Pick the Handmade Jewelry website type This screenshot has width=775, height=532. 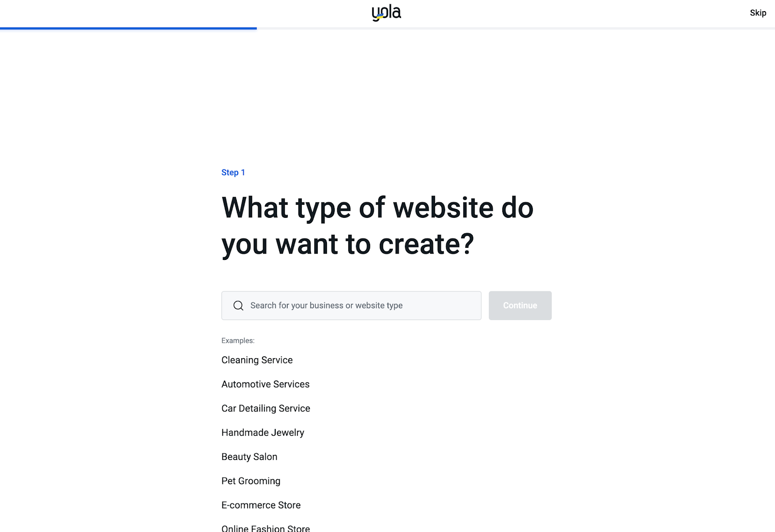(263, 432)
